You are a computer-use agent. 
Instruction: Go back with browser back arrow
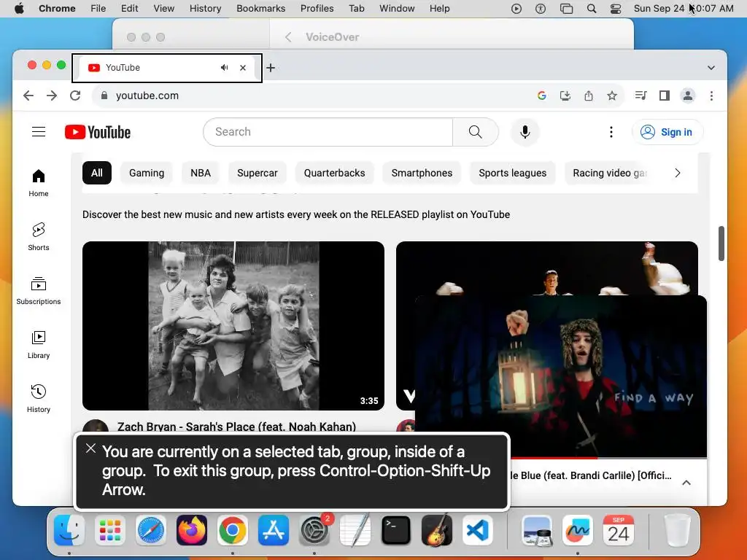(x=28, y=96)
